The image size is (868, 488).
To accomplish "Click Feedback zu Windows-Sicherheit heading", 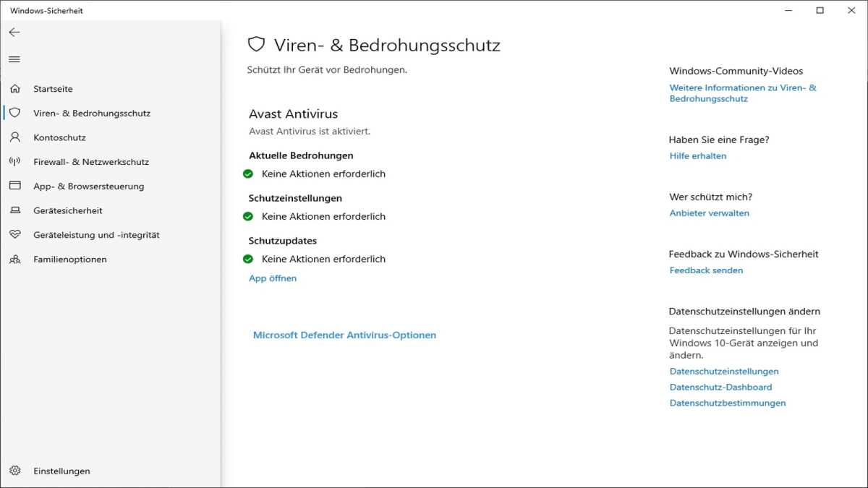I will pyautogui.click(x=744, y=254).
